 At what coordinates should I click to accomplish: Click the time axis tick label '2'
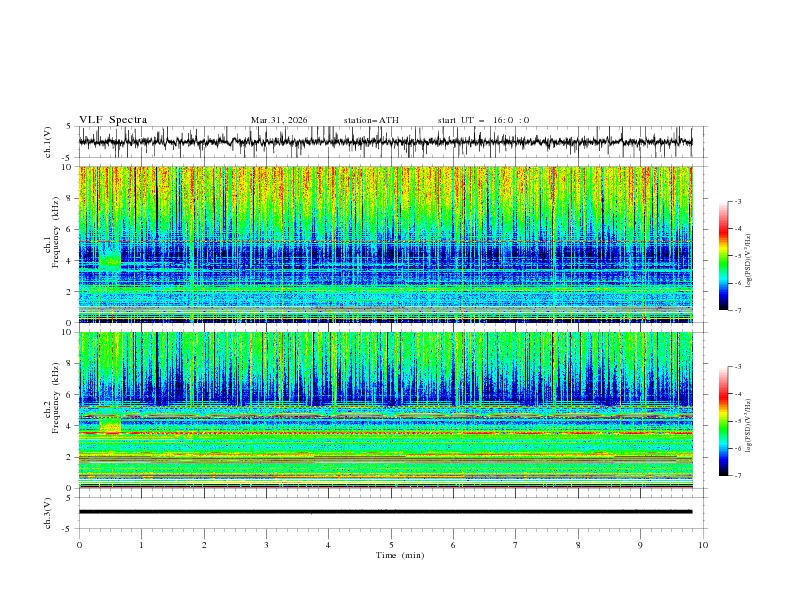point(204,545)
